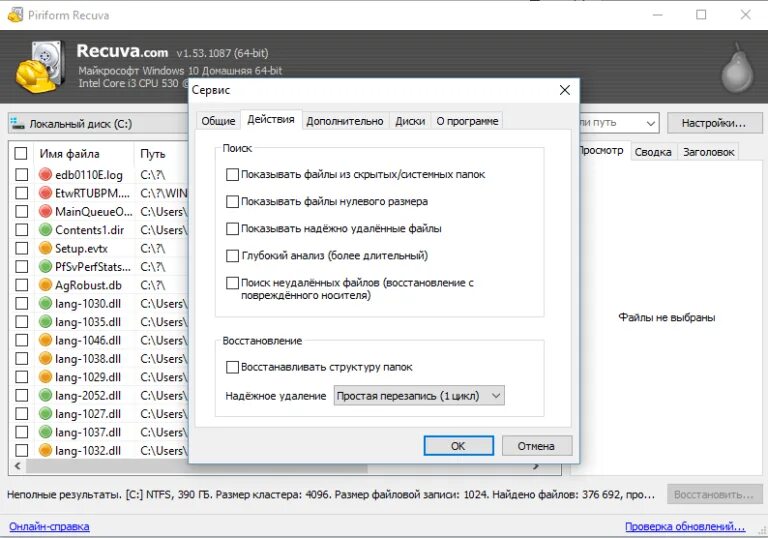Click the Настройки... button
Screen dimensions: 768x538
[x=714, y=123]
